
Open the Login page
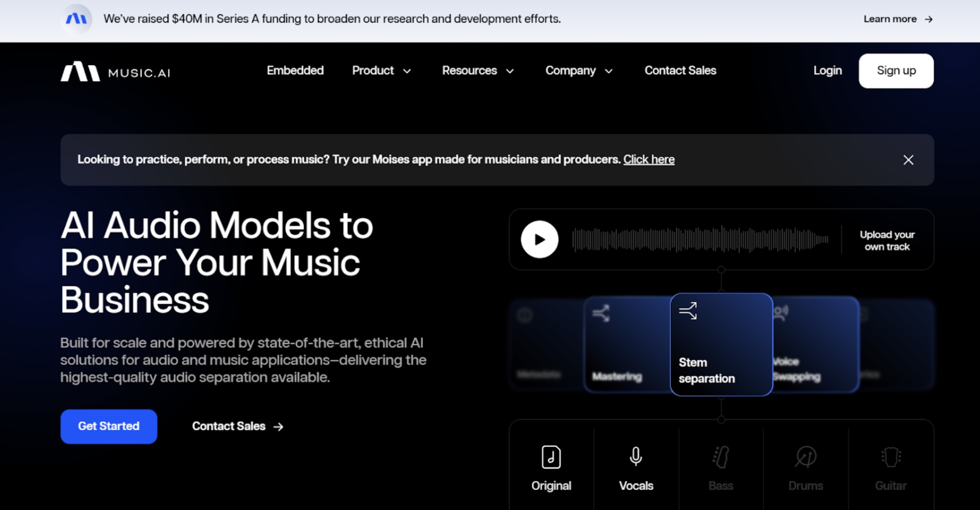coord(827,71)
